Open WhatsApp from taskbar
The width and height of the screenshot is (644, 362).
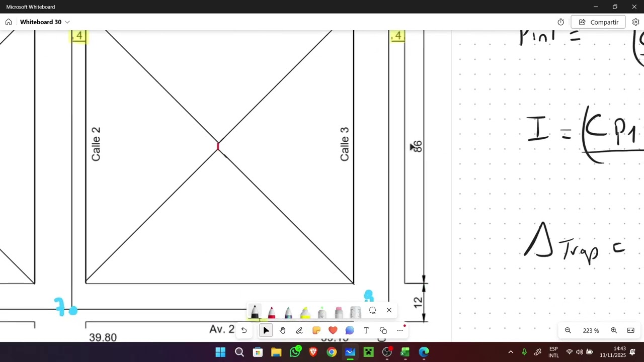pos(295,352)
